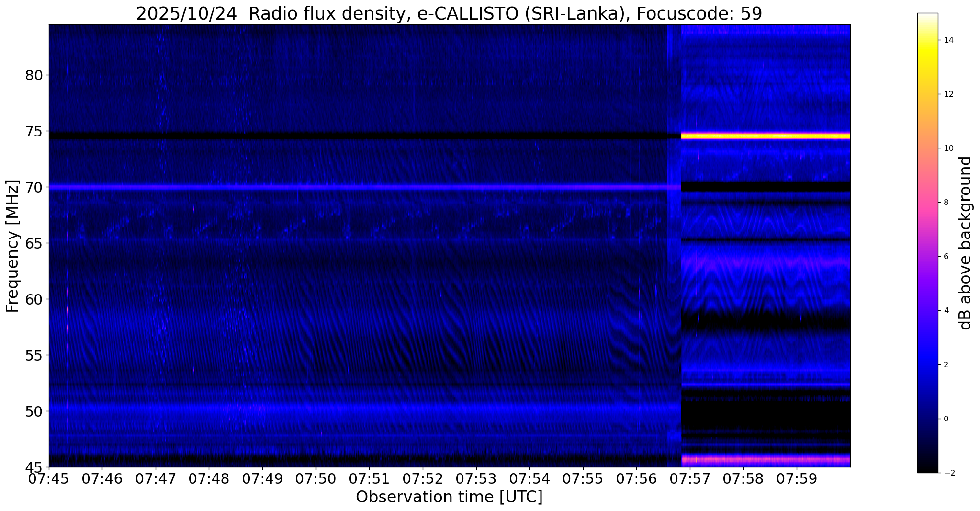Click the colorbar tick label 14
The width and height of the screenshot is (980, 511).
[x=948, y=40]
